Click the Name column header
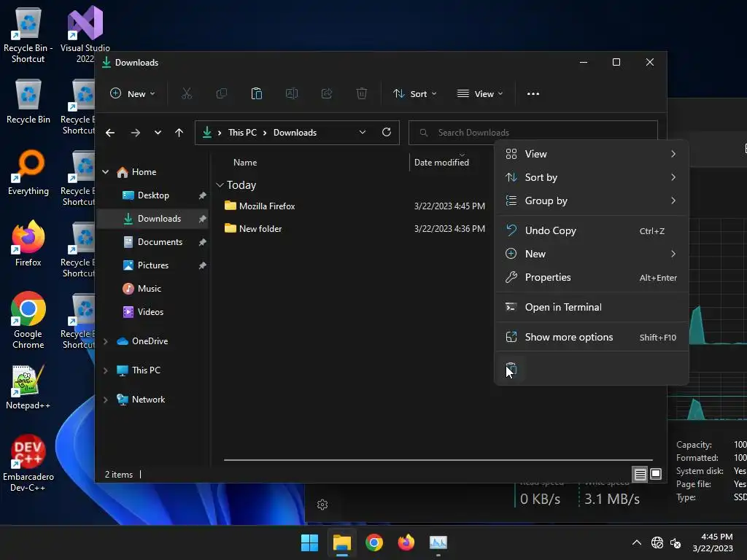This screenshot has width=747, height=560. point(245,163)
